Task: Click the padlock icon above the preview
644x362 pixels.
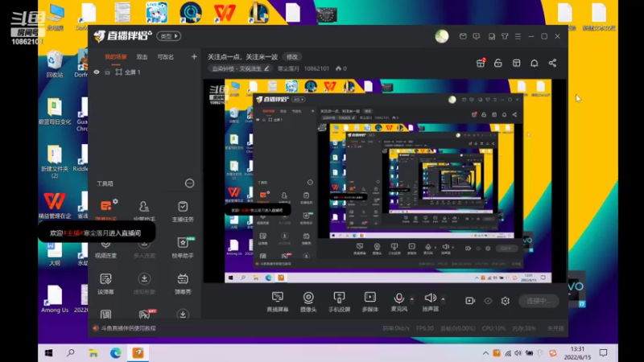Action: [x=498, y=63]
